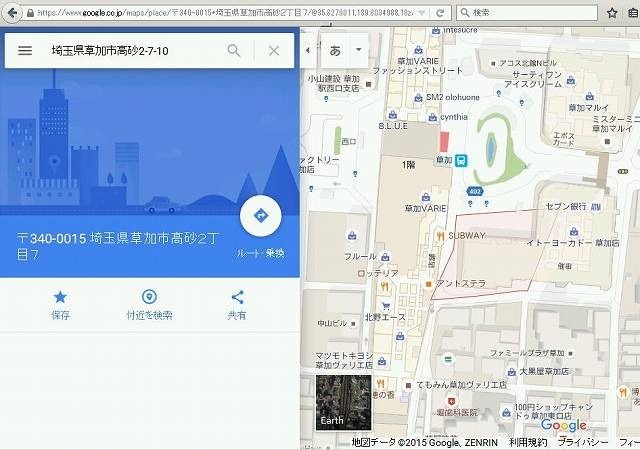
Task: Collapse the side panel with left triangle
Action: coord(308,50)
